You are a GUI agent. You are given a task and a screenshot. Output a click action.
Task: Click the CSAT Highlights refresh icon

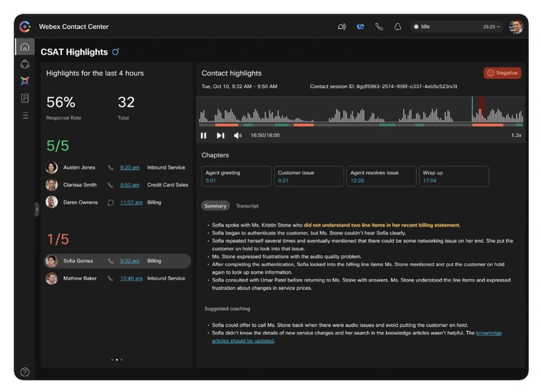[x=116, y=52]
